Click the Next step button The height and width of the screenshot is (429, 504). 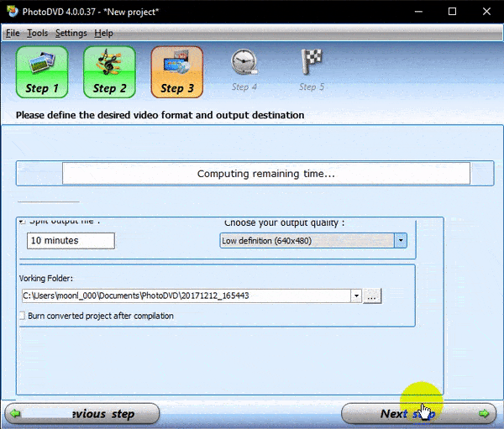(418, 413)
